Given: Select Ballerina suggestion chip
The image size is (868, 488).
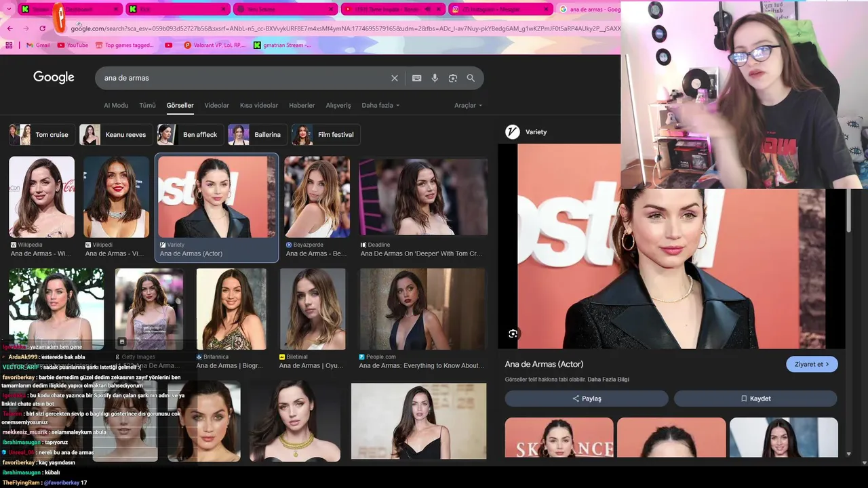Looking at the screenshot, I should (258, 135).
